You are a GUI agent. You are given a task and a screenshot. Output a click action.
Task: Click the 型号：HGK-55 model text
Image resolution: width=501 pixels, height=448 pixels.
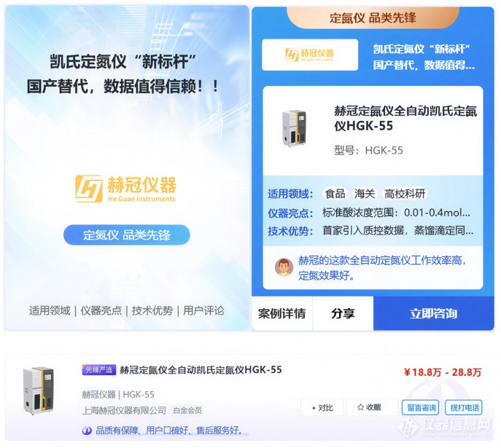(368, 150)
